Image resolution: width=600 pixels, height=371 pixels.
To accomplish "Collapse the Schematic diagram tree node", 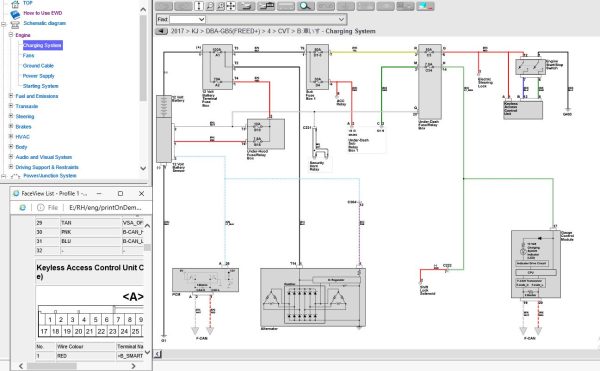I will (3, 24).
